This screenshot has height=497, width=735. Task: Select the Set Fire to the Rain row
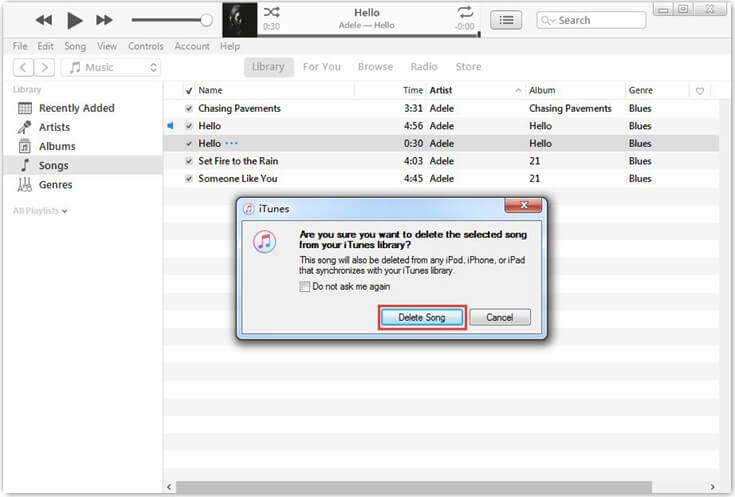(x=441, y=161)
